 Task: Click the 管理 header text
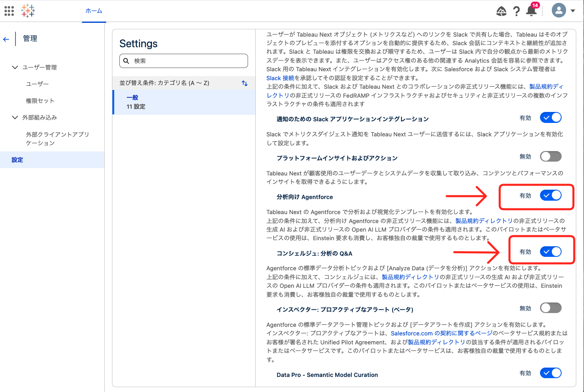click(x=30, y=39)
